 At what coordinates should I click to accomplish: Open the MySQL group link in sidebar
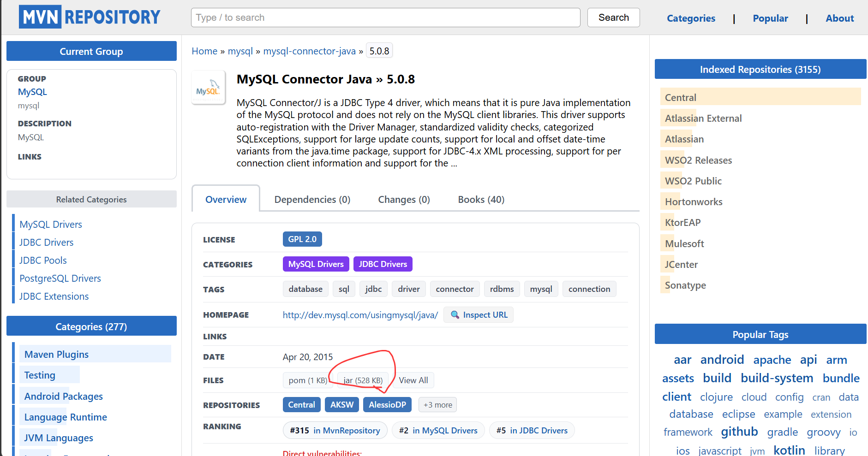tap(32, 92)
